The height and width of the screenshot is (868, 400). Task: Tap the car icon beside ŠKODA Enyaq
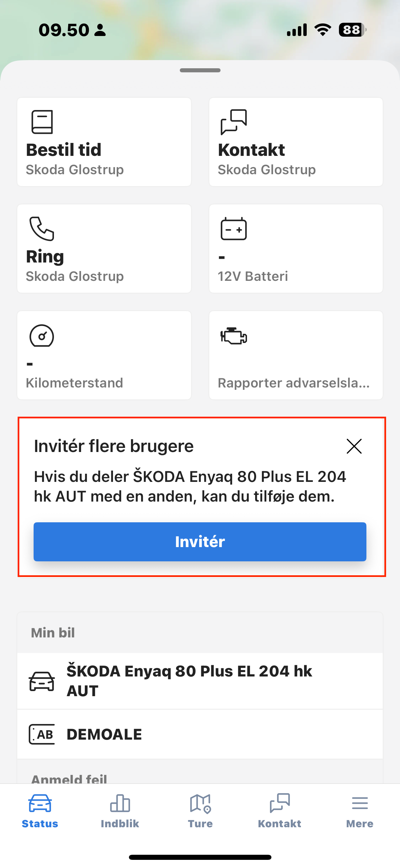click(x=42, y=681)
